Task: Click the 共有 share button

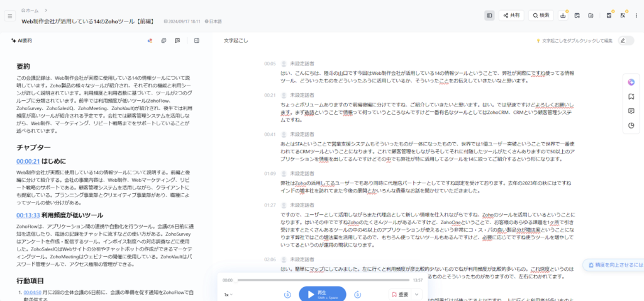Action: 511,16
